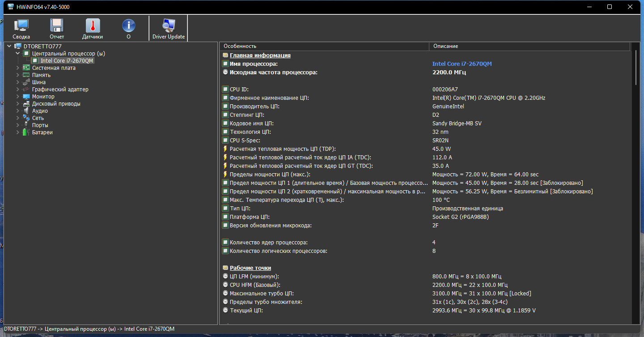The height and width of the screenshot is (337, 644).
Task: Click the Батареи battery icon in tree
Action: [26, 132]
